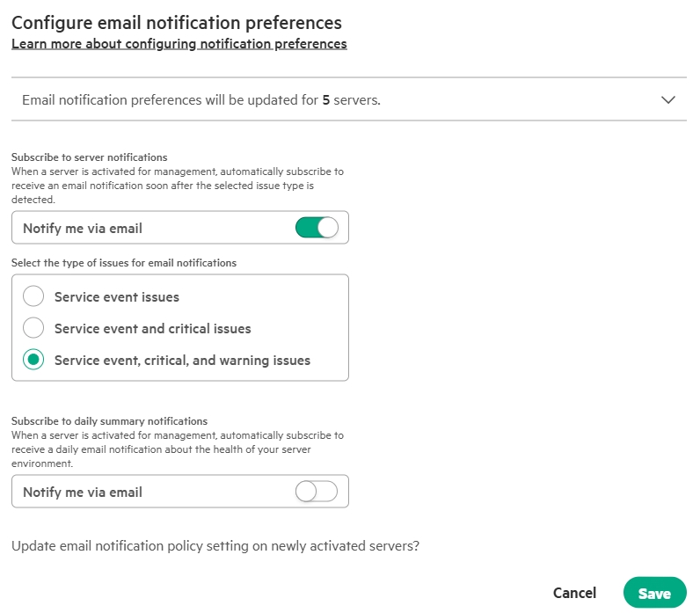The height and width of the screenshot is (613, 700).
Task: Click the '5 servers' update summary row text
Action: coord(201,100)
